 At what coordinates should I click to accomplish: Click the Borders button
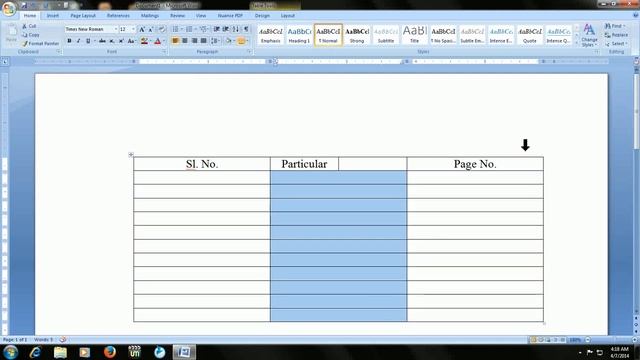[x=241, y=41]
